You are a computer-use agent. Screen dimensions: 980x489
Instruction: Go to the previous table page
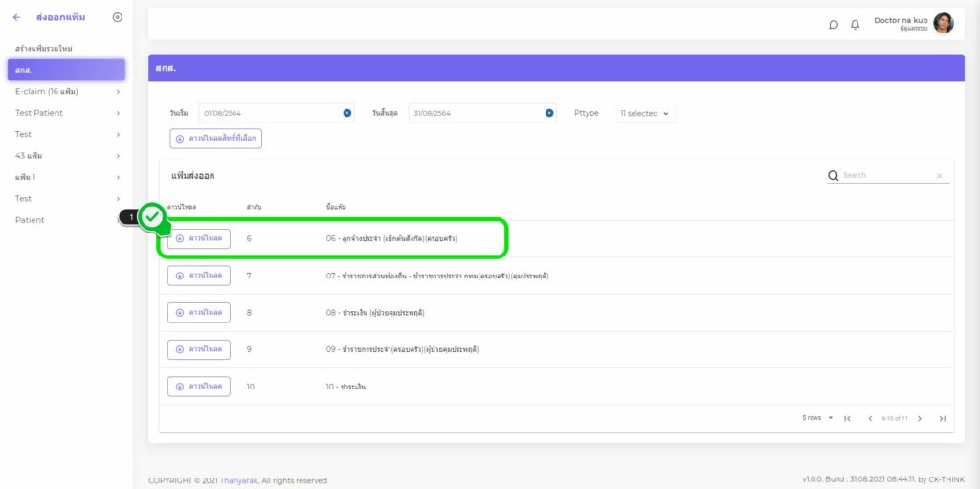pyautogui.click(x=870, y=418)
